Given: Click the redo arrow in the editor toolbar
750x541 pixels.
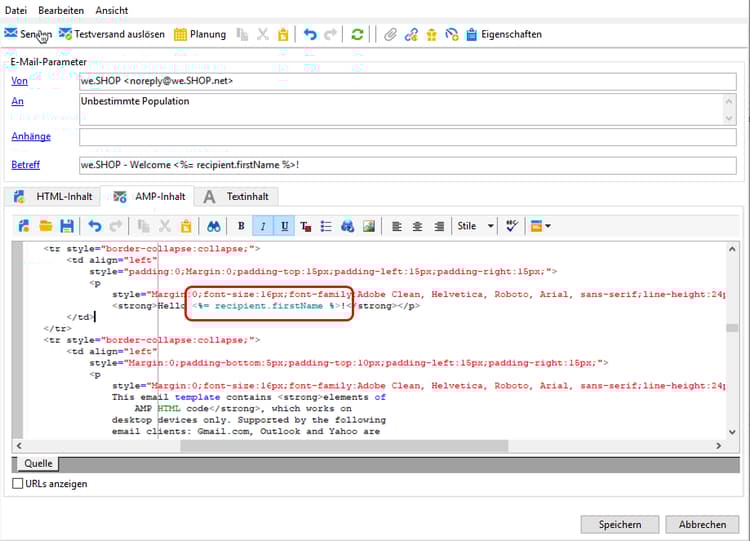Looking at the screenshot, I should (116, 226).
